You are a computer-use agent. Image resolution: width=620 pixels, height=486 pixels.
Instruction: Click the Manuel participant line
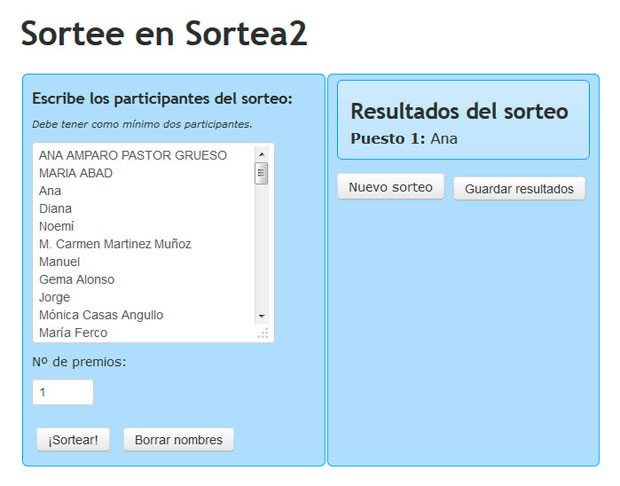pos(59,262)
